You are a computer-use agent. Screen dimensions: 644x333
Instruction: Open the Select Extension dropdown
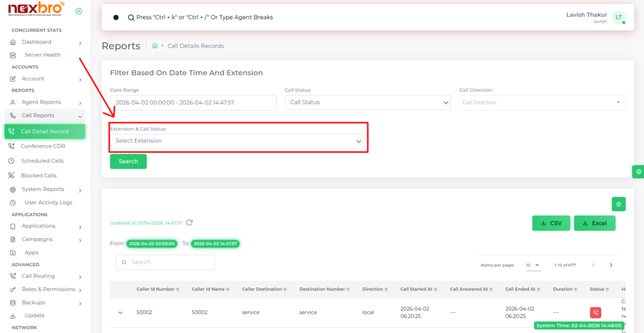(x=237, y=141)
